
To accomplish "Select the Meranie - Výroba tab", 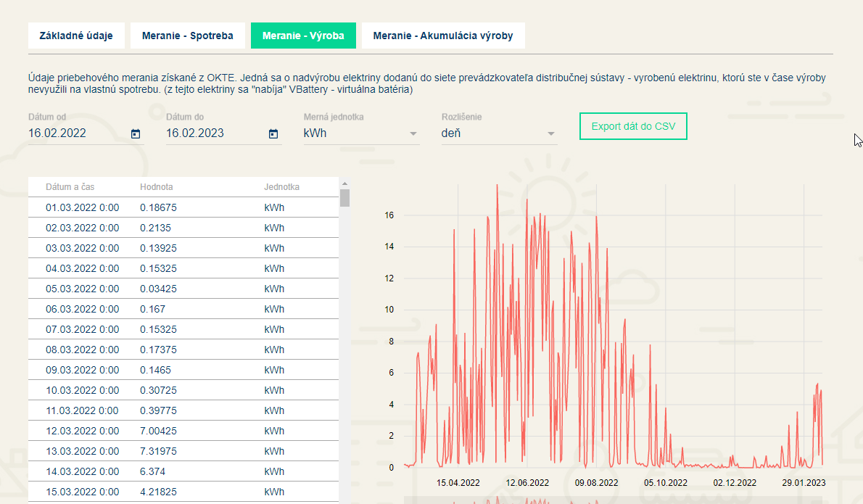I will [x=303, y=36].
